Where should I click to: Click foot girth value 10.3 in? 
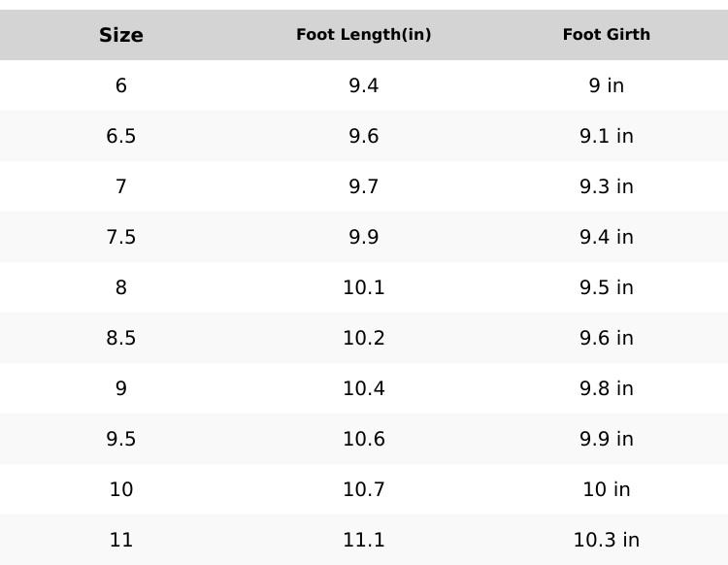tap(607, 540)
